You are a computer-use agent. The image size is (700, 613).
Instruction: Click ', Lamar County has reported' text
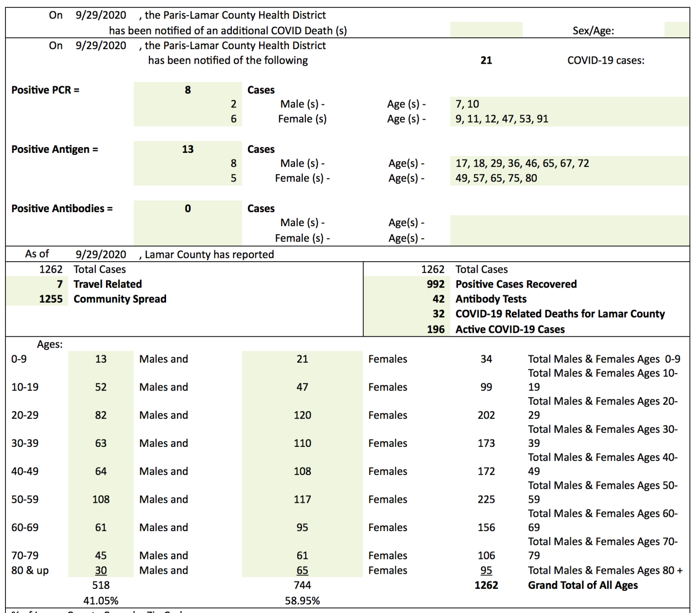pos(206,254)
